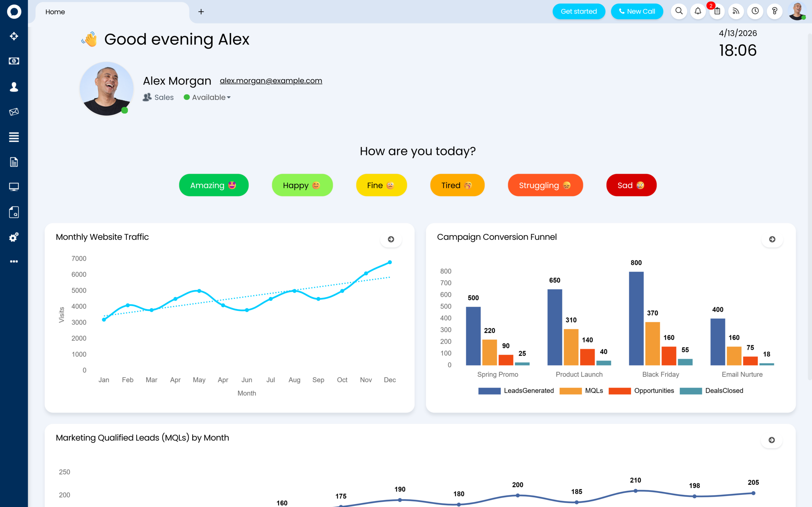812x507 pixels.
Task: Click the money banknote icon in sidebar
Action: [14, 61]
